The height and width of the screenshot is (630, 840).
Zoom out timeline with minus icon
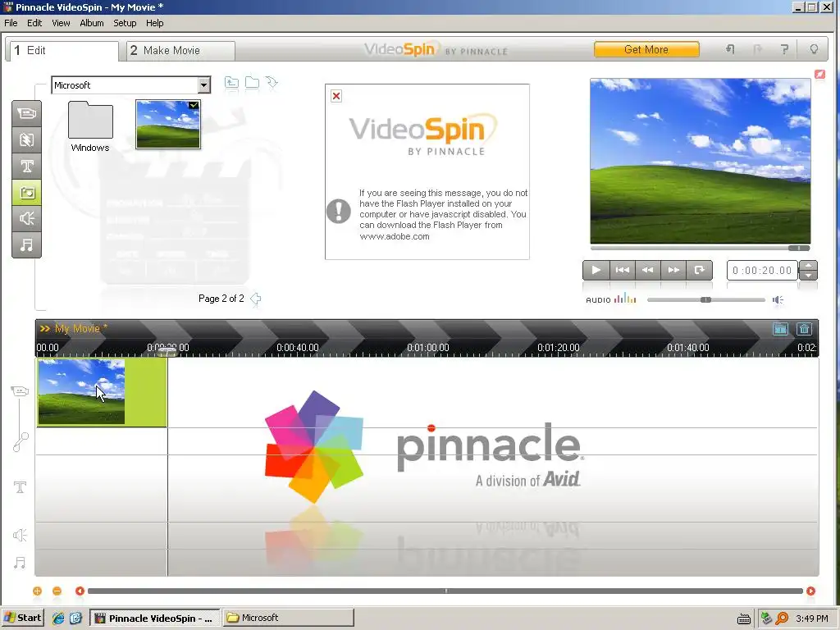coord(57,591)
